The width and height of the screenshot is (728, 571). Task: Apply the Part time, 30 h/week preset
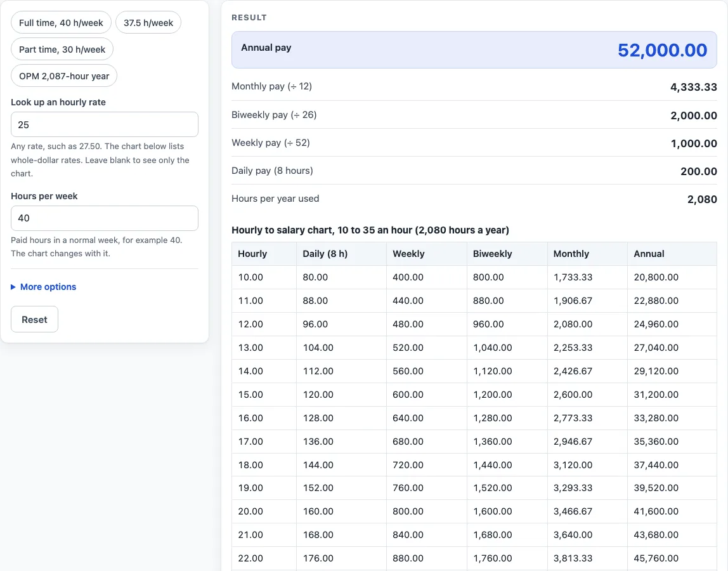[x=62, y=49]
